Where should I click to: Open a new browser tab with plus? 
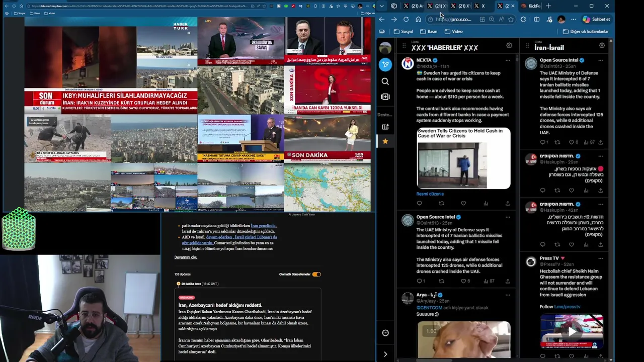click(x=548, y=6)
